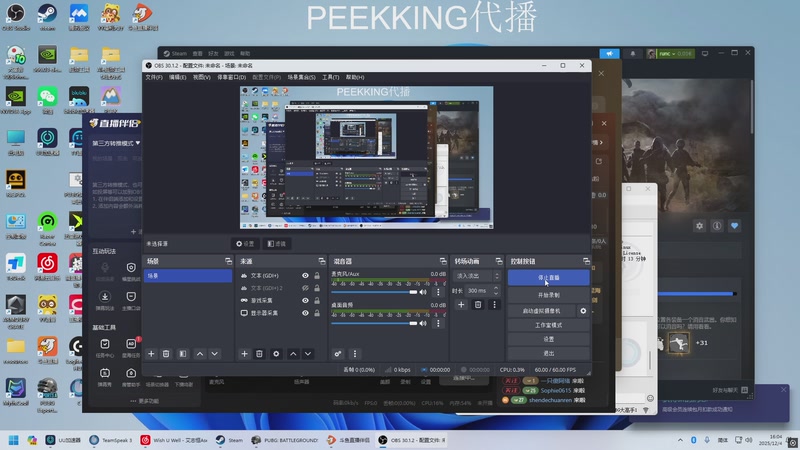The width and height of the screenshot is (800, 450).
Task: Delete selected source with Sources trash icon
Action: pyautogui.click(x=259, y=354)
